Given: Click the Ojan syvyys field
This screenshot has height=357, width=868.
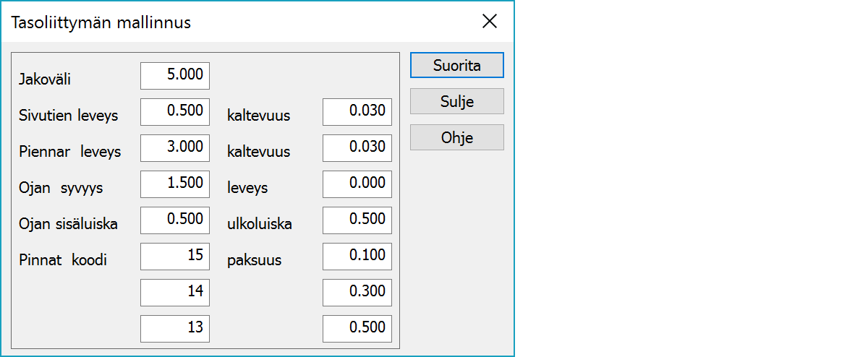Looking at the screenshot, I should (x=175, y=184).
